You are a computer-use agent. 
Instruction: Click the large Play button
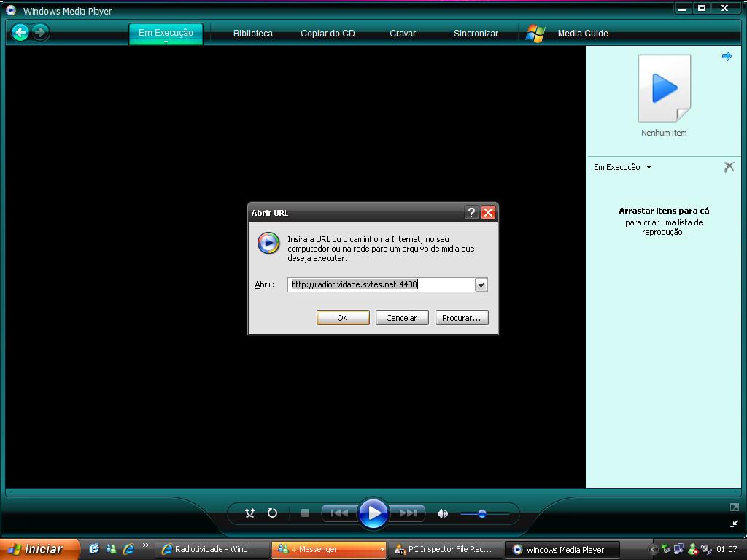pyautogui.click(x=373, y=513)
